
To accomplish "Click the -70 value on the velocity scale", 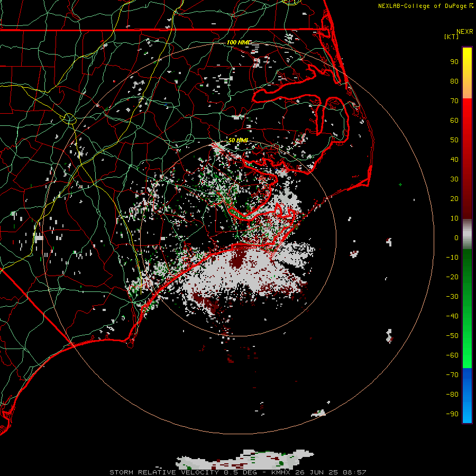I will (x=452, y=375).
